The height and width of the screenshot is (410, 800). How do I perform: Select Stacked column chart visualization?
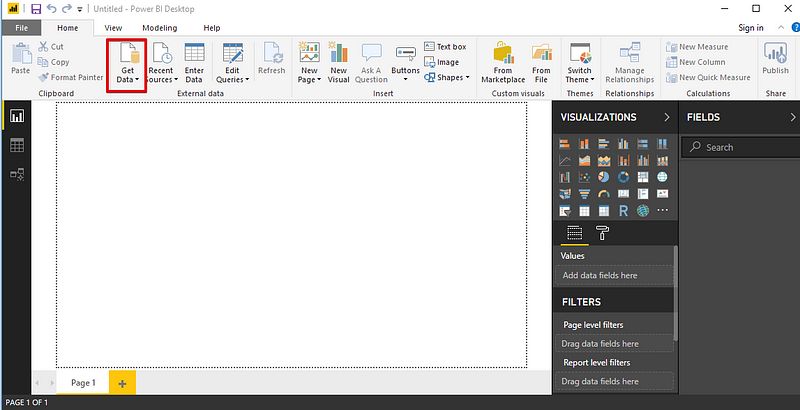point(584,144)
